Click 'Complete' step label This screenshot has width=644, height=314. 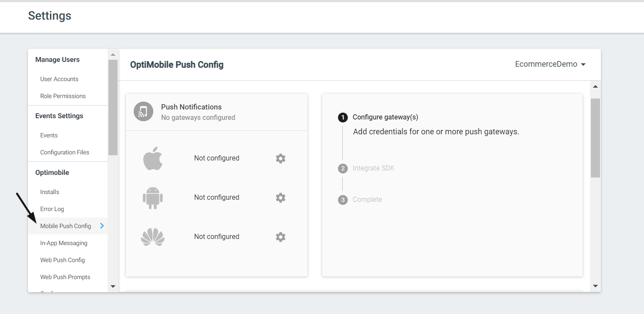pyautogui.click(x=367, y=200)
